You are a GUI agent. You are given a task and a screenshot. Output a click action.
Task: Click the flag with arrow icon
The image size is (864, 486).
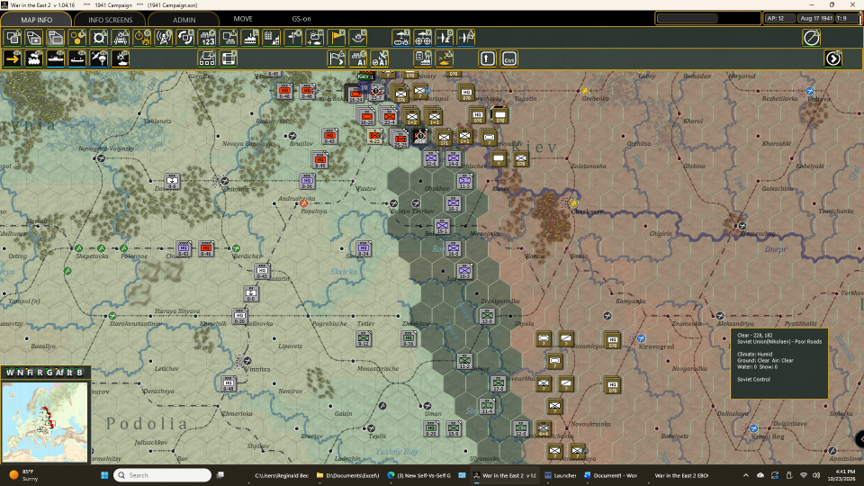click(x=337, y=58)
